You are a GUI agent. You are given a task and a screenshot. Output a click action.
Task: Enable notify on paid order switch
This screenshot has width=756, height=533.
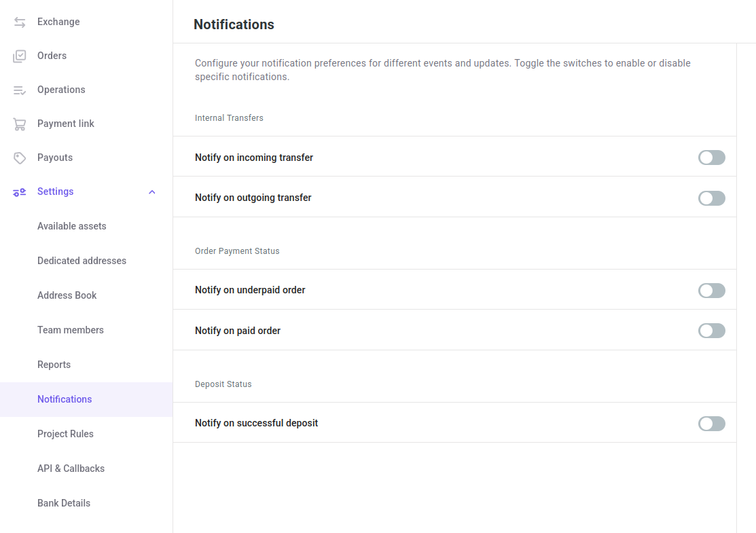pyautogui.click(x=711, y=331)
